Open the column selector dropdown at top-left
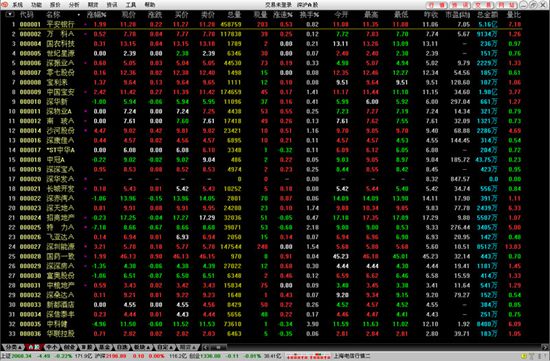Screen dimensions: 550x361 click(10, 14)
